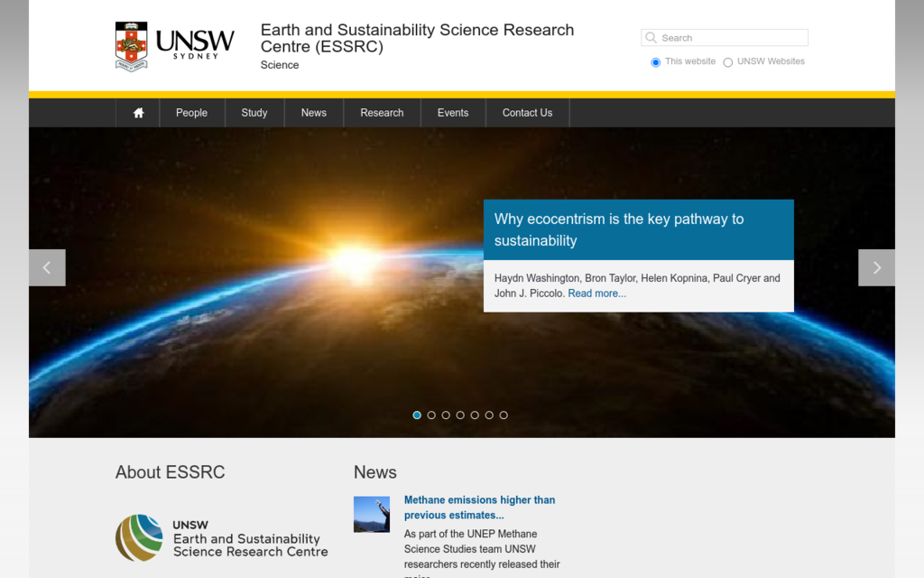
Task: Open the Contact Us page
Action: (527, 112)
